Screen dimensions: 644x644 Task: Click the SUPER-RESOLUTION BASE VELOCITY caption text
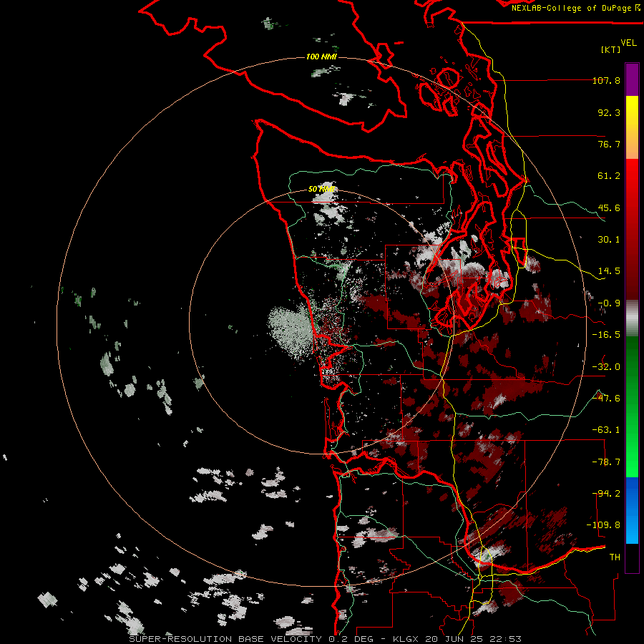(225, 639)
